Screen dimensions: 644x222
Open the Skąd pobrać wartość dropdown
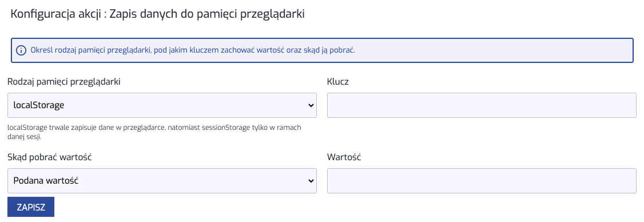click(x=162, y=180)
